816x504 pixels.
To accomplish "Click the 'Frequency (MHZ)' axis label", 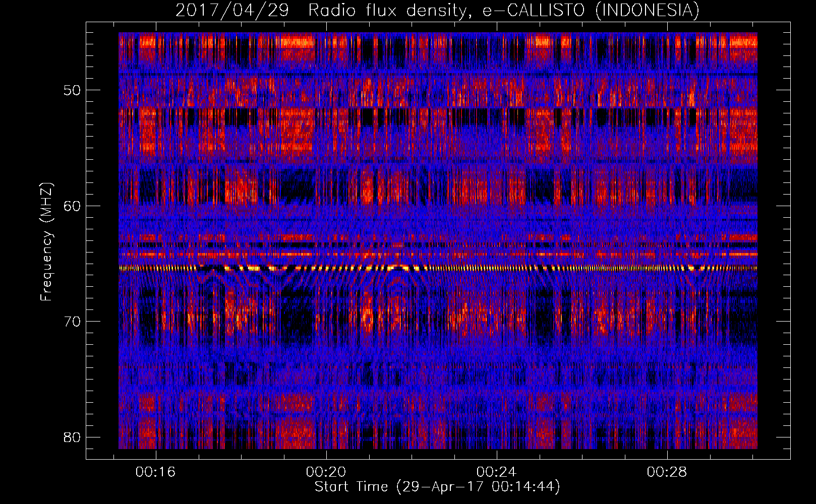I will [x=46, y=242].
